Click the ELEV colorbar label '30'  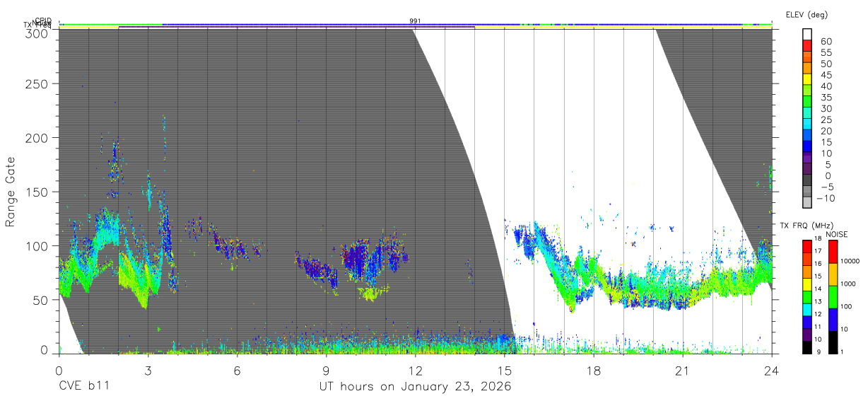point(826,108)
